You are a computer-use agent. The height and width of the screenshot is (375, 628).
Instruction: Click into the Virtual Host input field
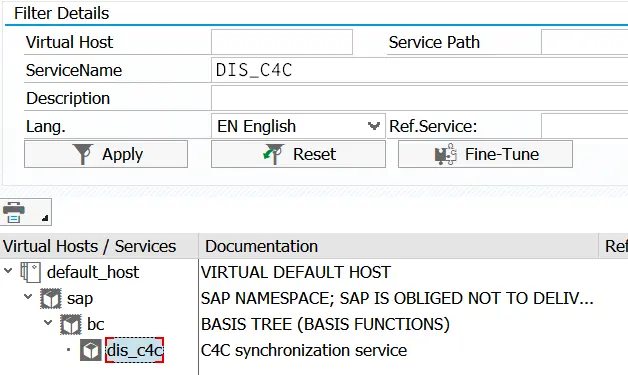(x=282, y=42)
